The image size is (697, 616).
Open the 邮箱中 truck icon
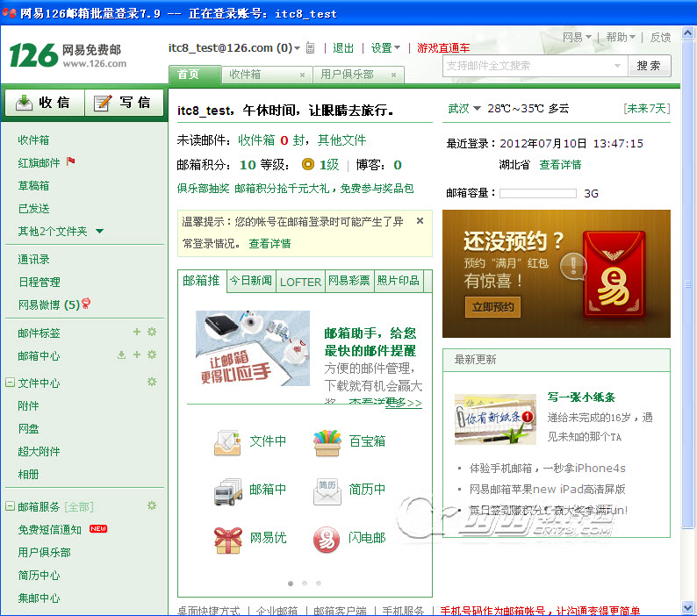tap(227, 491)
